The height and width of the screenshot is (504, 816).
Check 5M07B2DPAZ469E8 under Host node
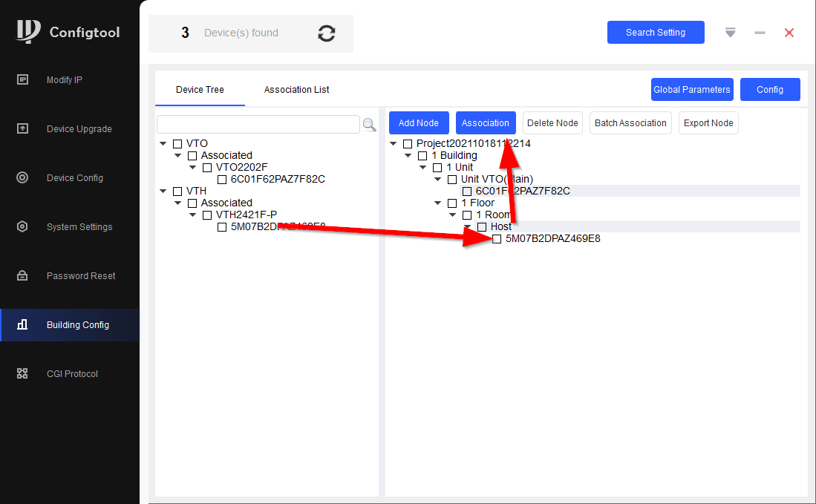[x=497, y=239]
